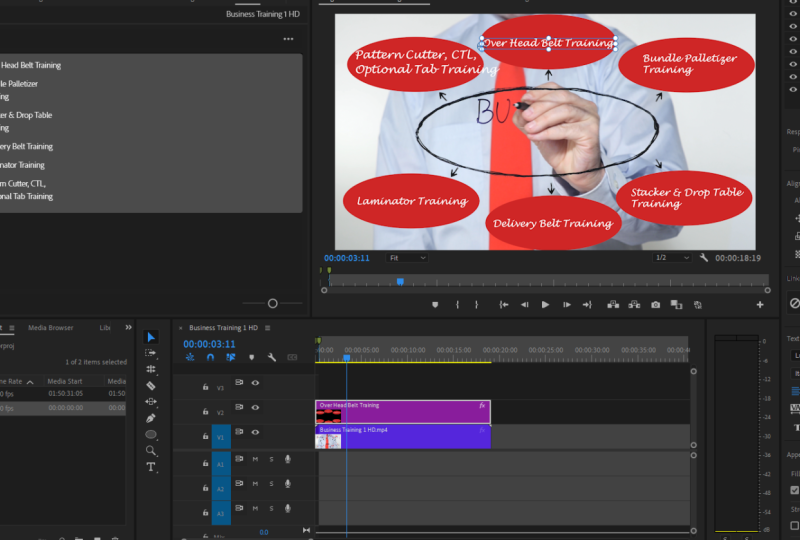The height and width of the screenshot is (540, 800).
Task: Select the Business Training 1 HD.mp4 clip
Action: click(403, 437)
